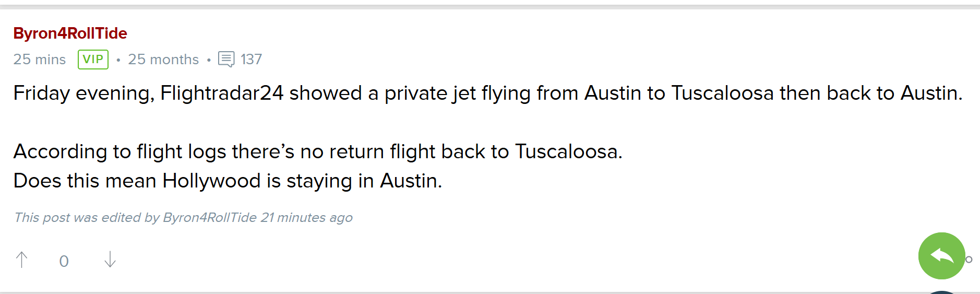This screenshot has height=294, width=980.
Task: Click the line "Does this mean Hollywood"
Action: [228, 181]
